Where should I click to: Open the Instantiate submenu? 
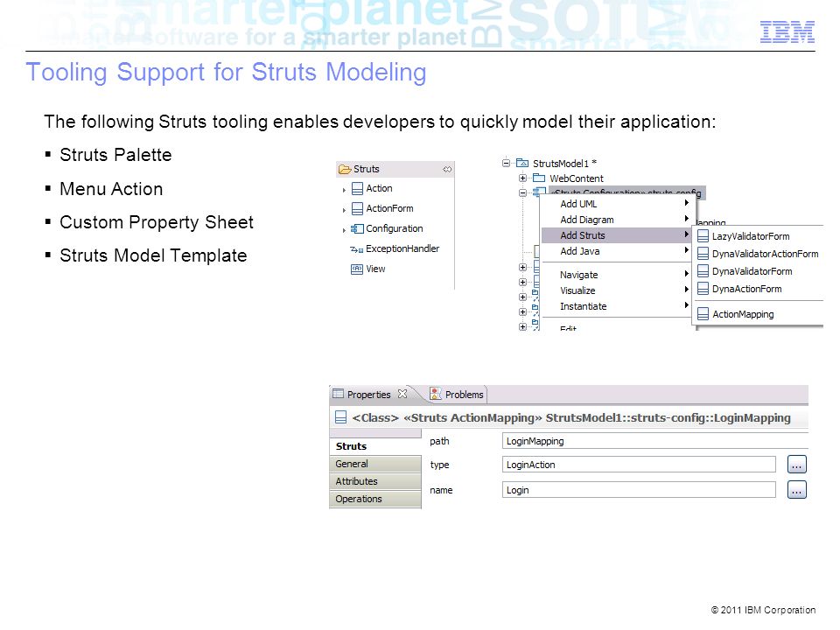click(x=618, y=306)
